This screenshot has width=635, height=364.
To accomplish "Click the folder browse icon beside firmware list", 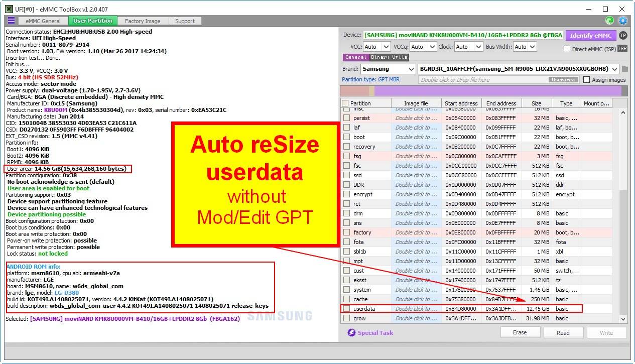I will 625,69.
